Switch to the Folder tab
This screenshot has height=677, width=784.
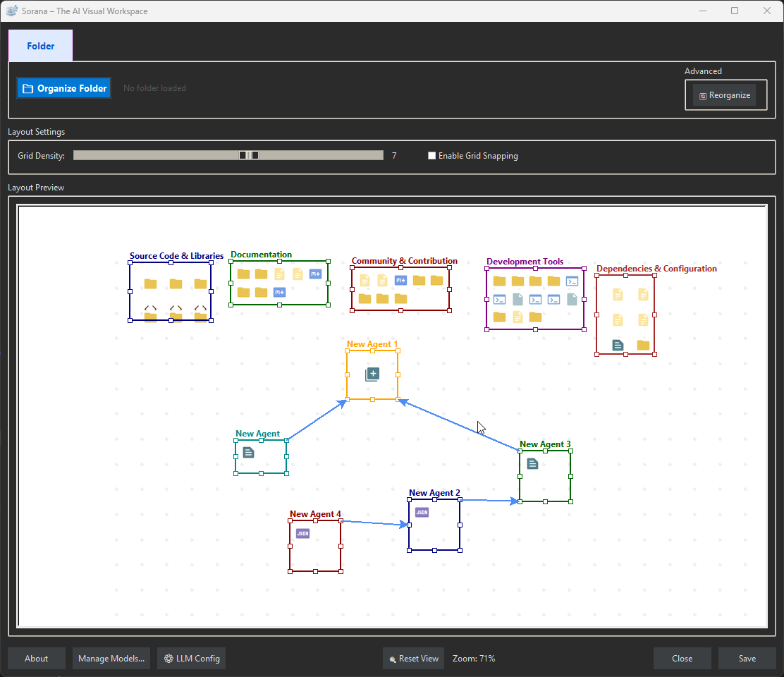[x=40, y=45]
